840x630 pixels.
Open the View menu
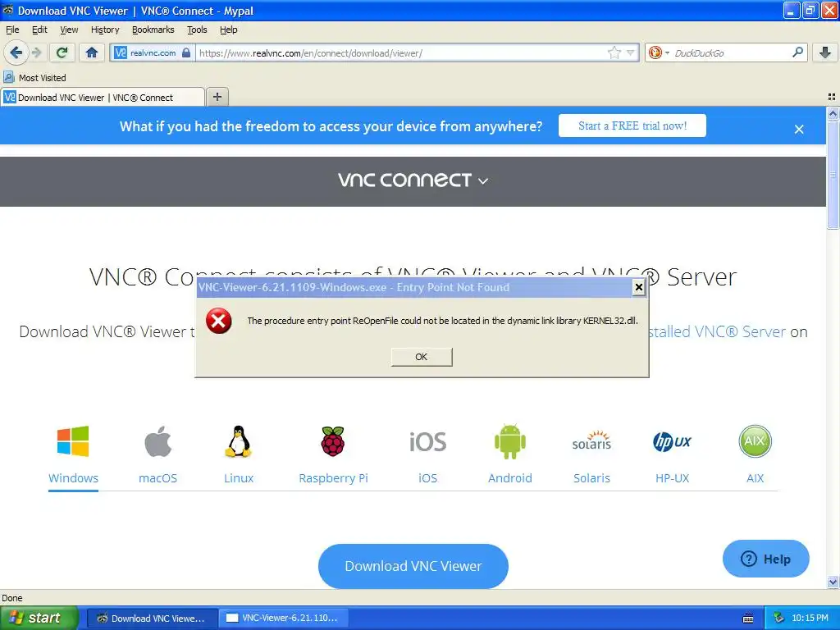69,30
